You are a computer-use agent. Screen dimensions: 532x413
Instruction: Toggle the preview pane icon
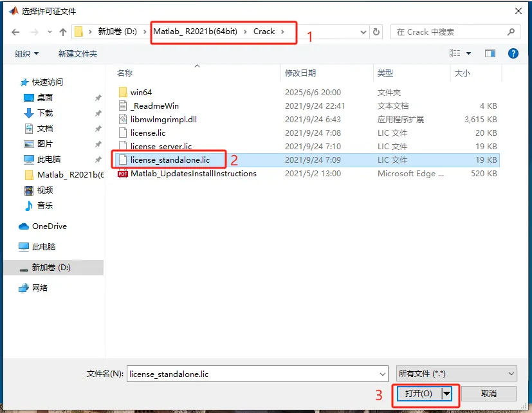(x=490, y=53)
